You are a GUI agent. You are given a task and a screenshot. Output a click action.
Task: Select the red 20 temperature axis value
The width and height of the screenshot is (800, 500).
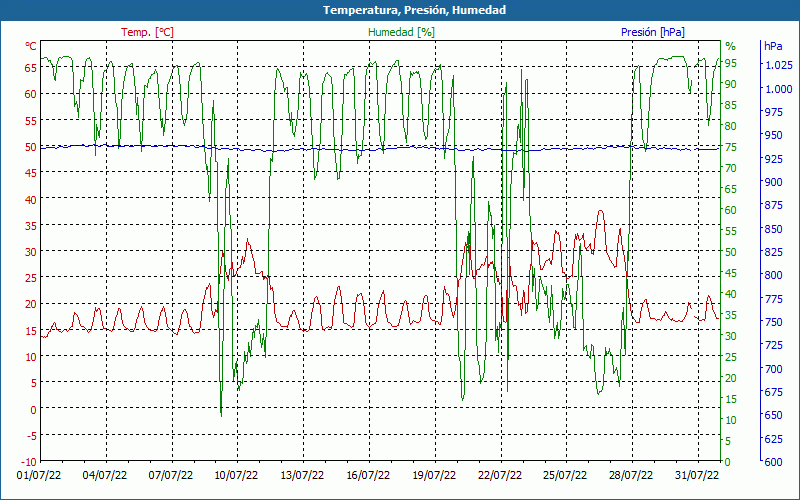tap(31, 304)
